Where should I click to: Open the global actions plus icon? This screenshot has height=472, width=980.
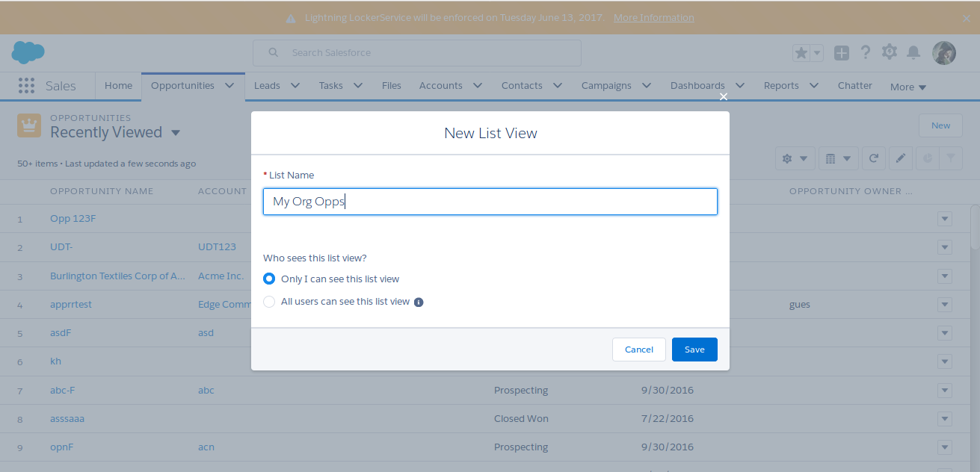(842, 53)
